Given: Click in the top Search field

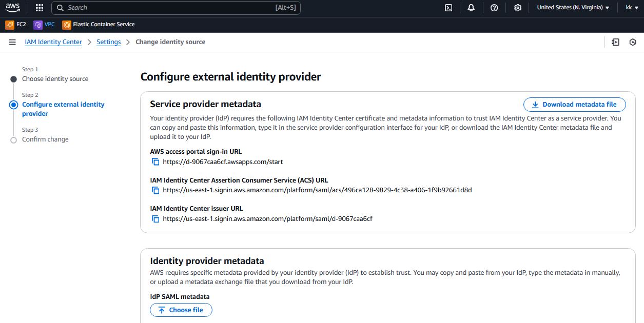Looking at the screenshot, I should point(169,8).
